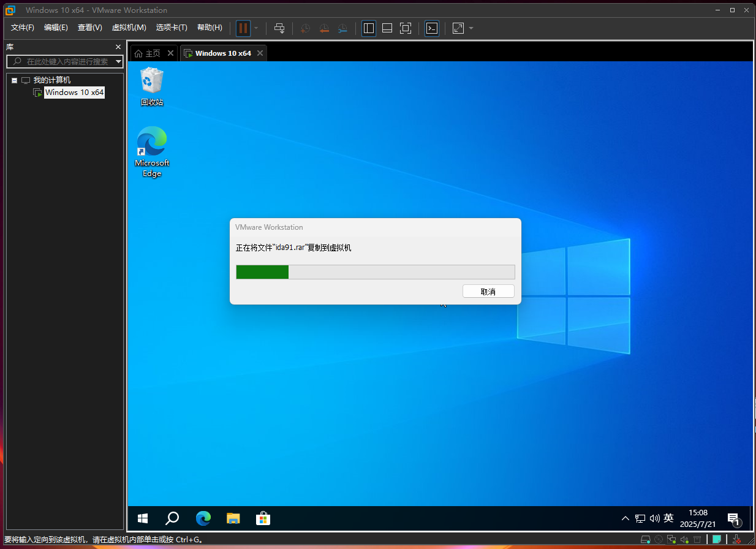Open the 虚拟机(M) menu
The image size is (756, 549).
(x=129, y=28)
